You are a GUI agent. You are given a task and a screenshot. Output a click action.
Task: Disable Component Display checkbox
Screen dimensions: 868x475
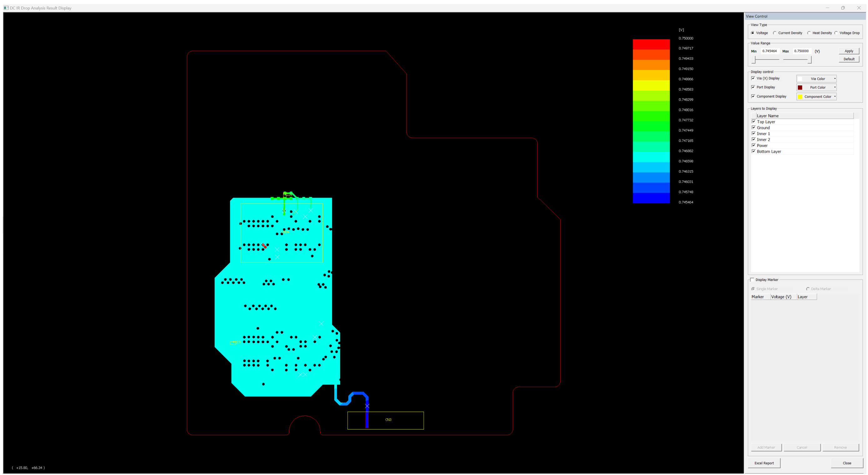[753, 96]
